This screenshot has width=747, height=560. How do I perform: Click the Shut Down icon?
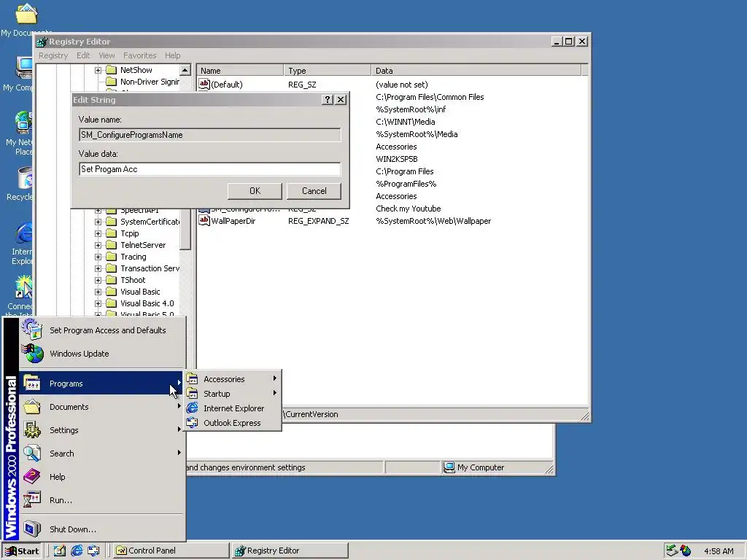pos(32,529)
